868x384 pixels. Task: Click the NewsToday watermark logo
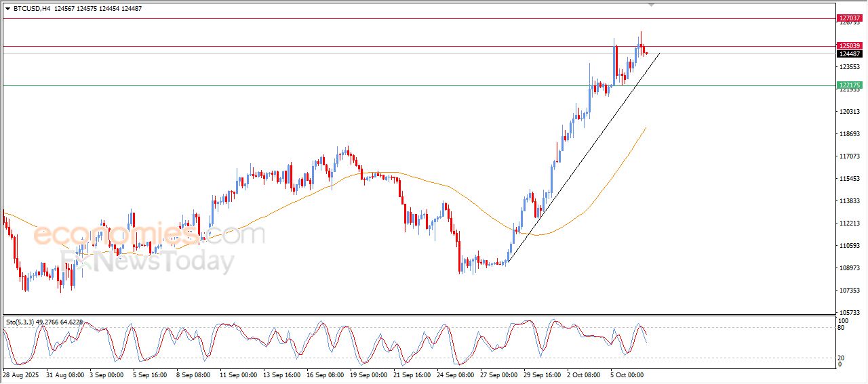[x=148, y=261]
